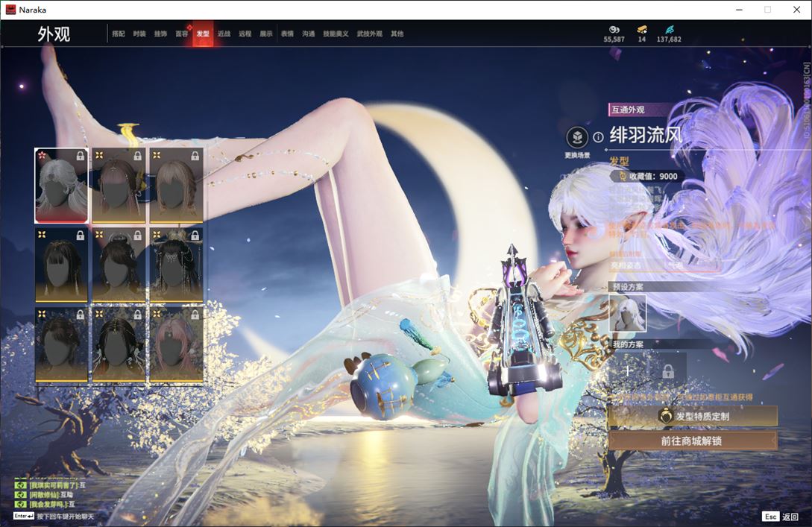Image resolution: width=812 pixels, height=527 pixels.
Task: Click the gold ingot currency icon showing 14
Action: [642, 30]
